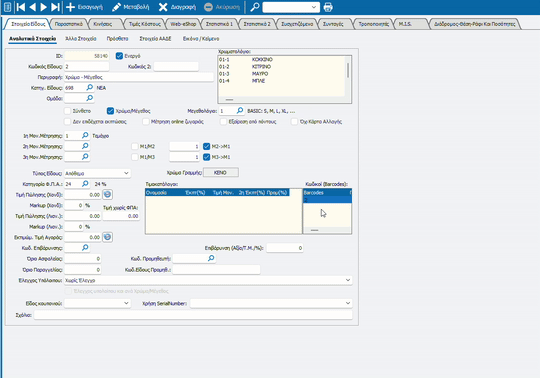Open the list view icon in the toolbar
The width and height of the screenshot is (540, 378).
coord(7,7)
